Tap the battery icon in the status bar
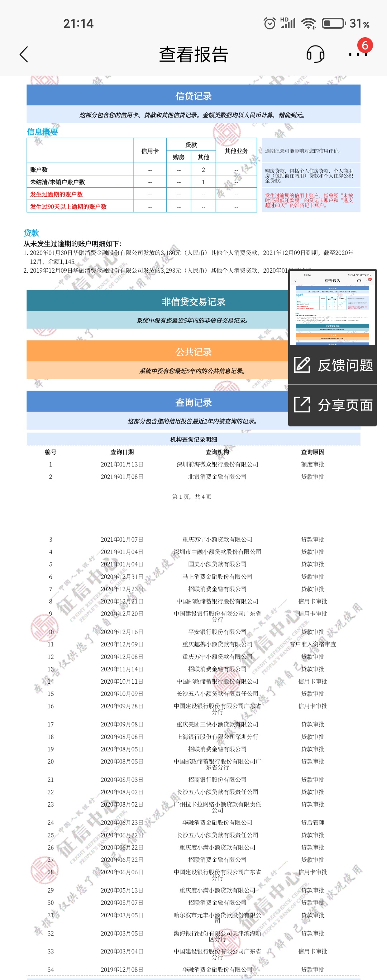 [x=333, y=24]
